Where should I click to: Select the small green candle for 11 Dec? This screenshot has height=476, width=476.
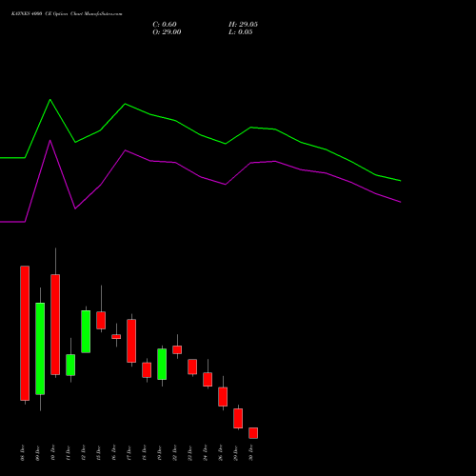tap(70, 365)
